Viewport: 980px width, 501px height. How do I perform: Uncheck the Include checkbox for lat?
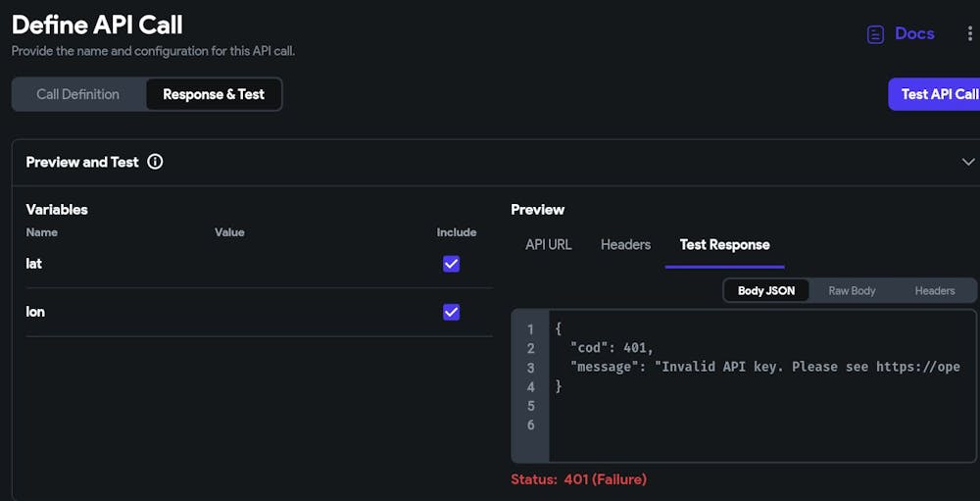(x=451, y=264)
